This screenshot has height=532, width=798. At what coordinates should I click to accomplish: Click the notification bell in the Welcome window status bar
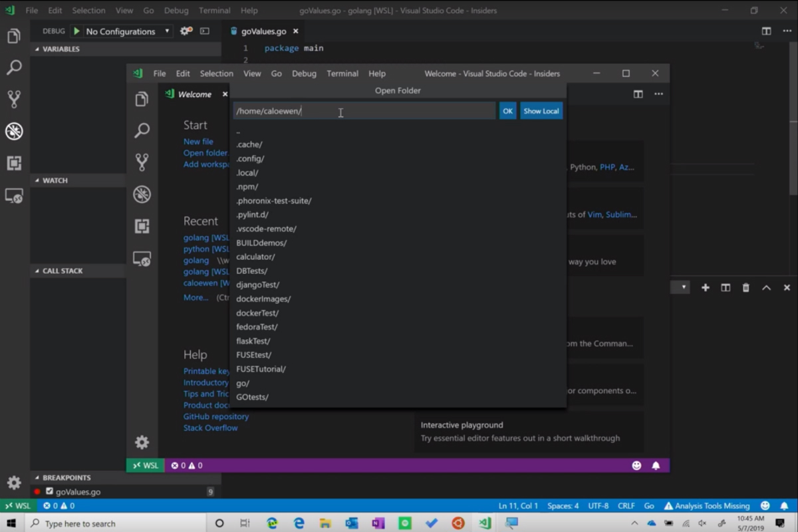(x=656, y=465)
